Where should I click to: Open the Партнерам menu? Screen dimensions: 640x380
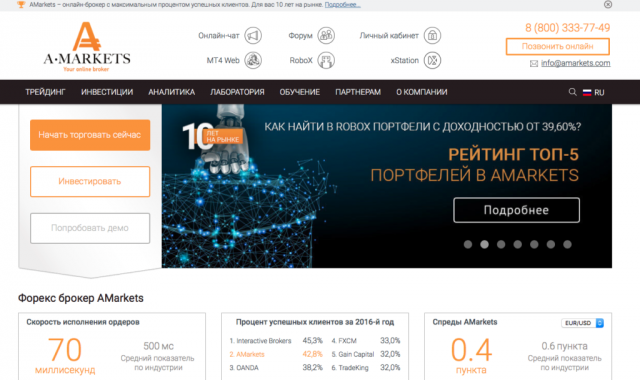pos(358,92)
